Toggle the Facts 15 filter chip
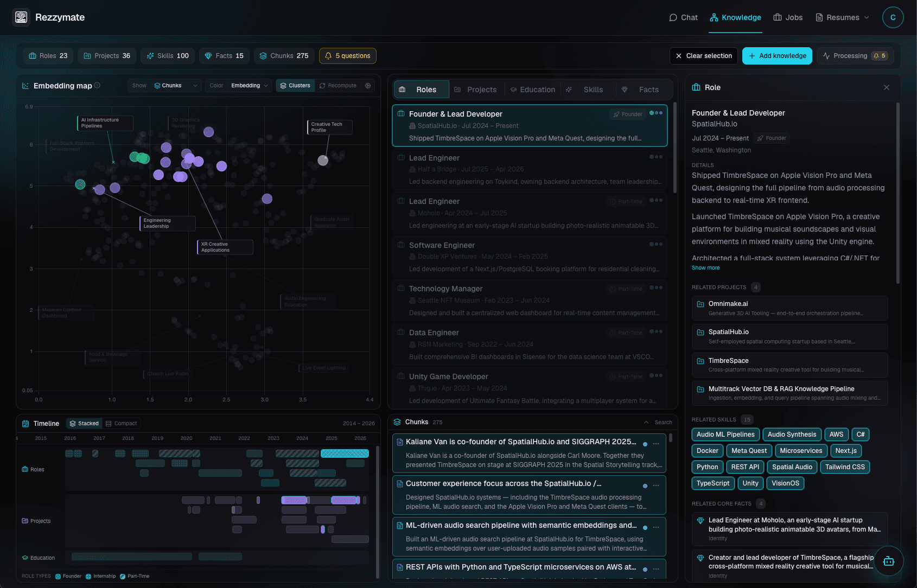917x588 pixels. click(x=224, y=56)
